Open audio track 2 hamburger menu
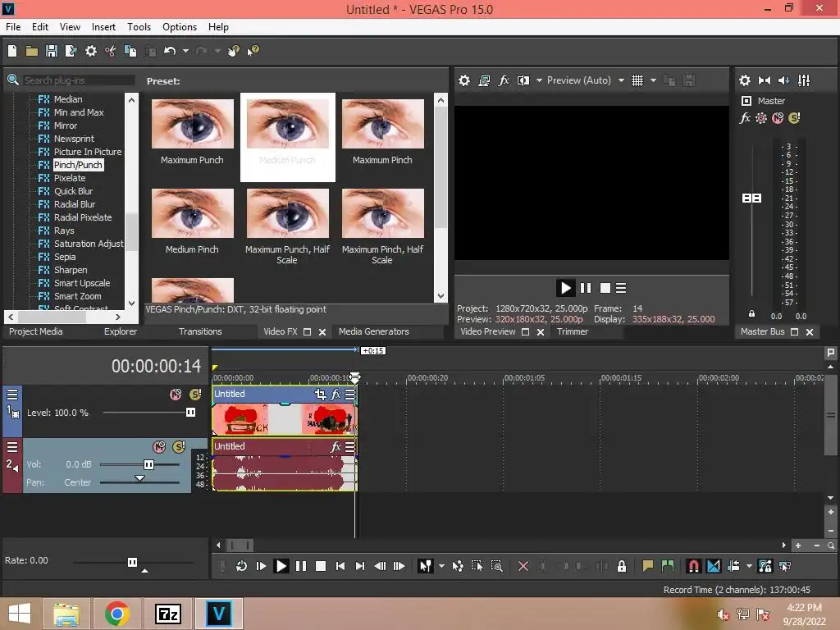This screenshot has width=840, height=630. coord(12,447)
